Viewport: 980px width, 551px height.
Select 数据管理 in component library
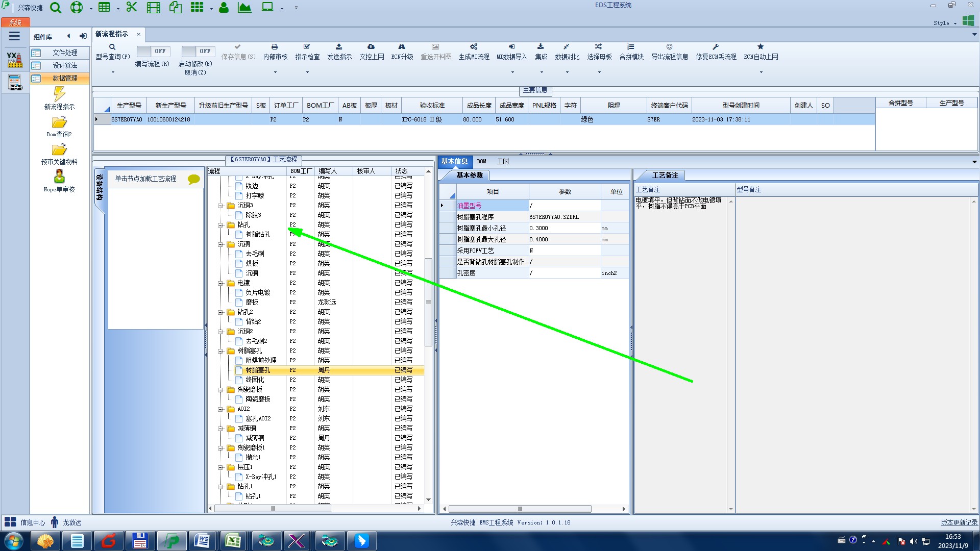click(65, 78)
